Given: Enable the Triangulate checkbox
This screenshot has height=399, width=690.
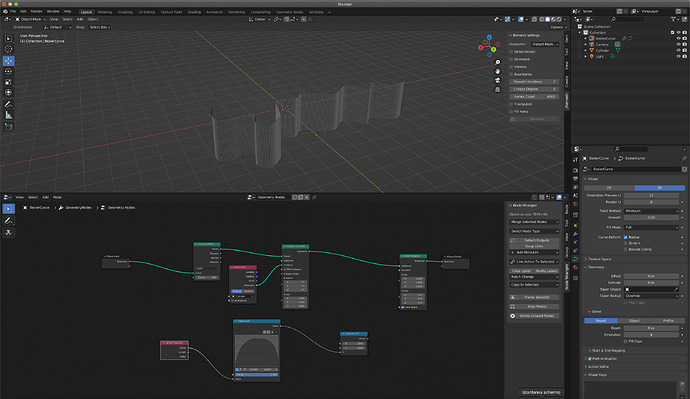Looking at the screenshot, I should (x=511, y=104).
